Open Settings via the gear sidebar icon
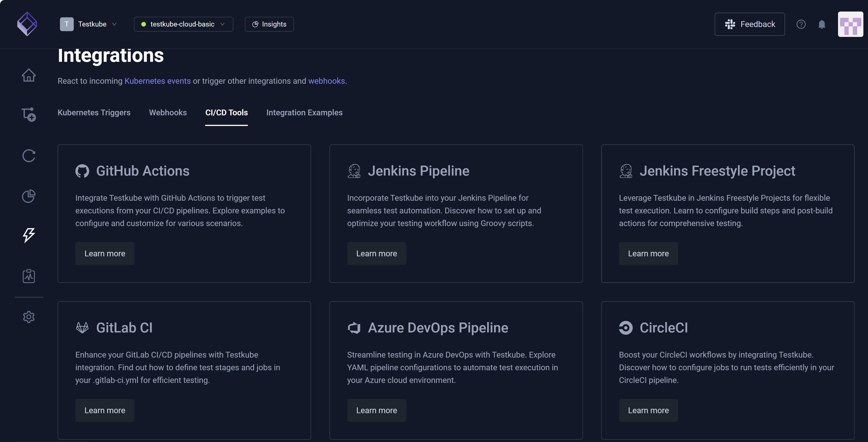Screen dimensions: 868x442 (29, 317)
